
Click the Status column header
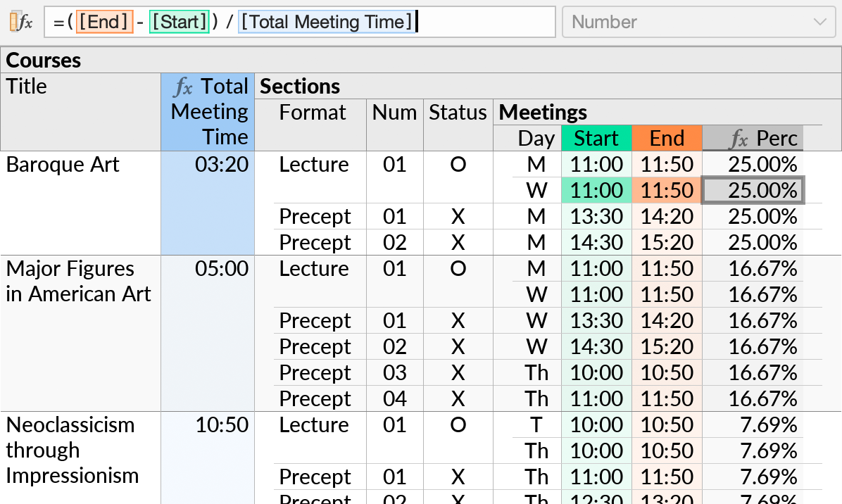[458, 113]
